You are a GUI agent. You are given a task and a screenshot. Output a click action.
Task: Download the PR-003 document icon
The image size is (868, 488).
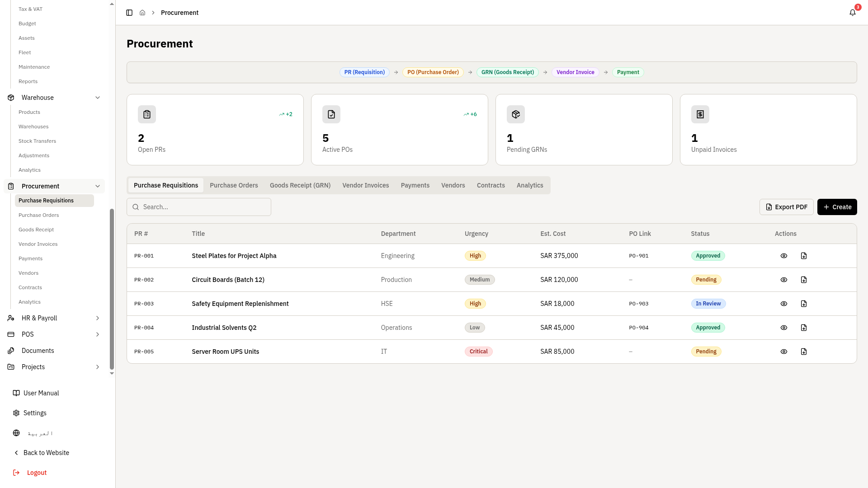tap(803, 304)
